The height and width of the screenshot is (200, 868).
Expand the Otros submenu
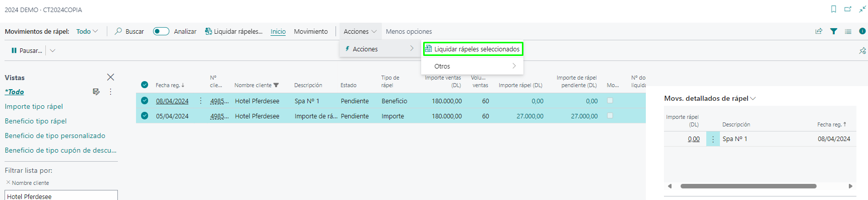coord(472,66)
